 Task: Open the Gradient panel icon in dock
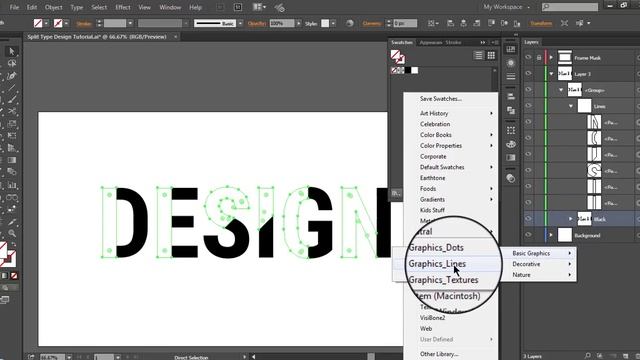pos(511,158)
